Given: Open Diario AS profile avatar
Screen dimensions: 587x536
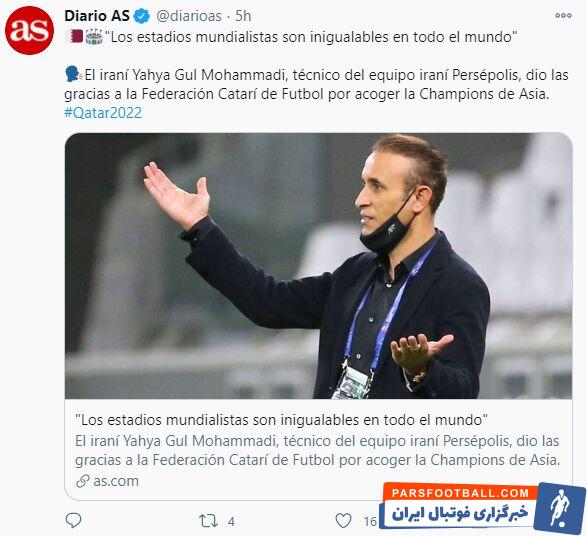Looking at the screenshot, I should (x=30, y=30).
